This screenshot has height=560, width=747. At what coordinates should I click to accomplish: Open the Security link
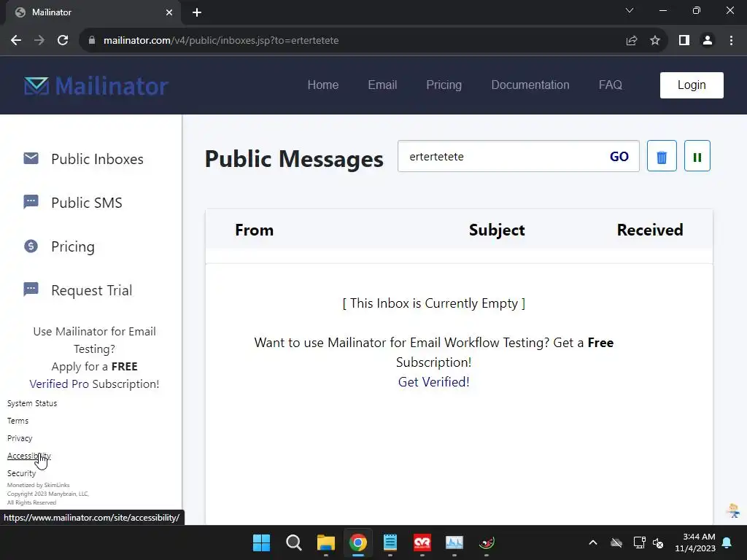(x=21, y=473)
